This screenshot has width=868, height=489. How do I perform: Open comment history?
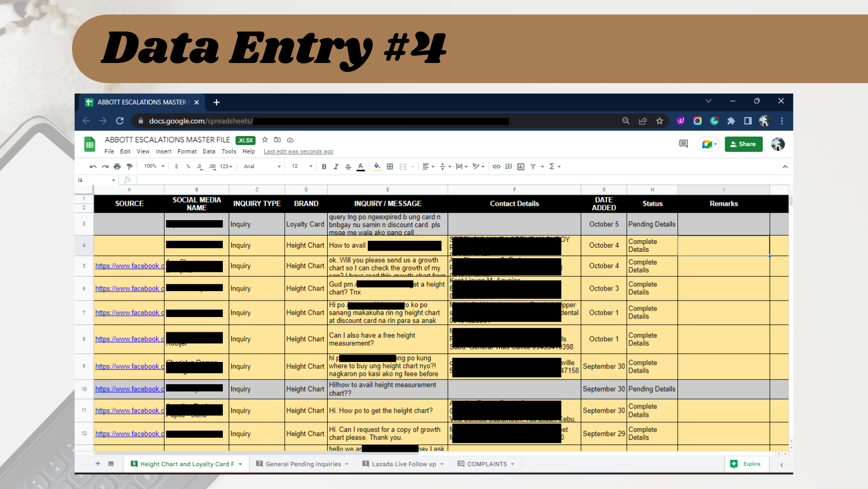[x=683, y=144]
